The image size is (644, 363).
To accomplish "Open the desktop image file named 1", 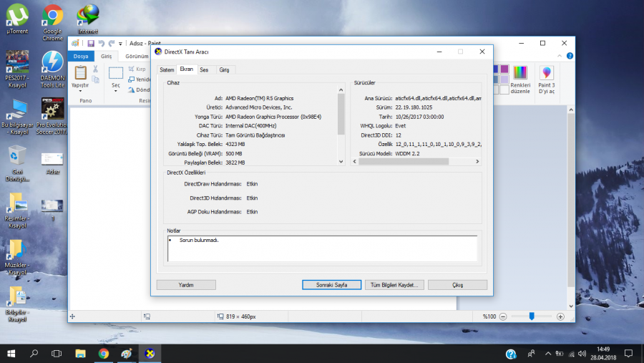I will [x=52, y=210].
